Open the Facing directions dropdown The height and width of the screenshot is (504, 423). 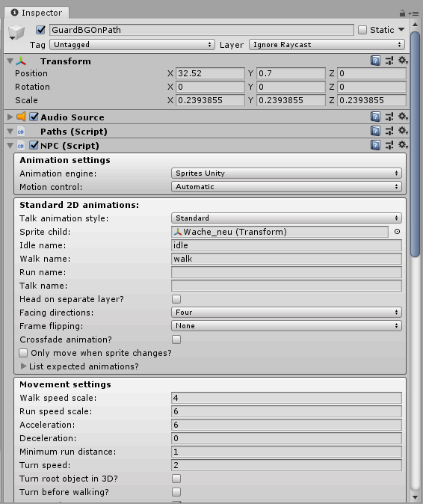coord(286,313)
